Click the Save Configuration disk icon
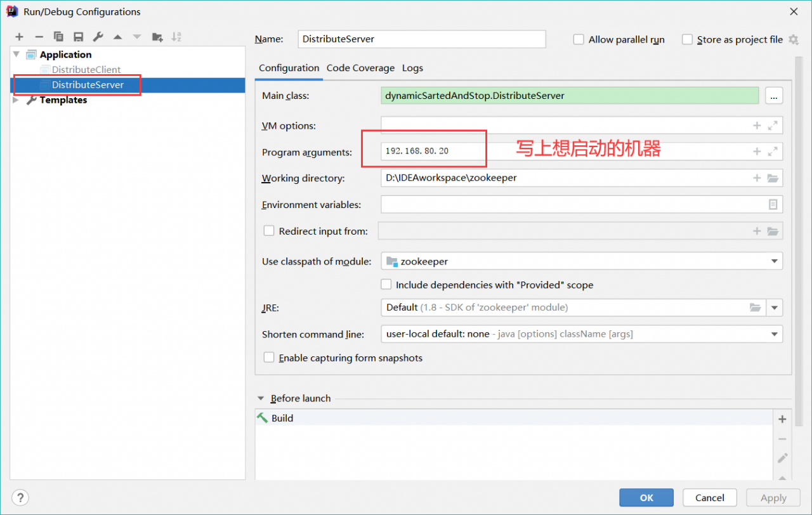Screen dimensions: 812x515 point(78,37)
